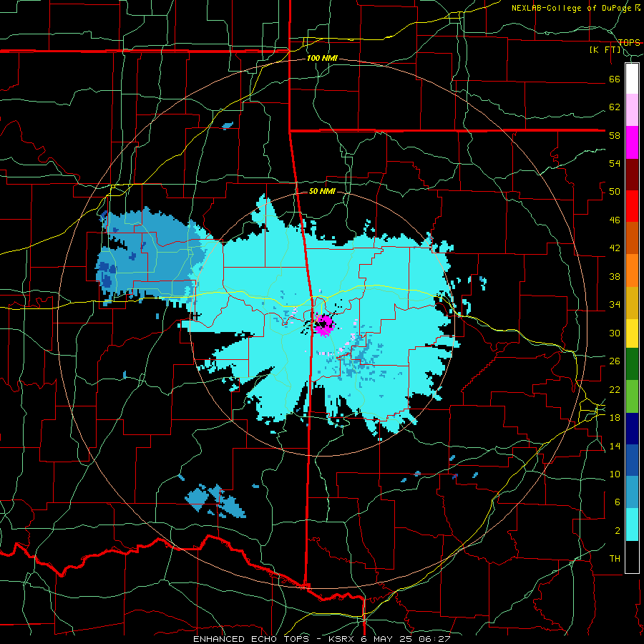Select the bright orange legend swatch

[632, 270]
